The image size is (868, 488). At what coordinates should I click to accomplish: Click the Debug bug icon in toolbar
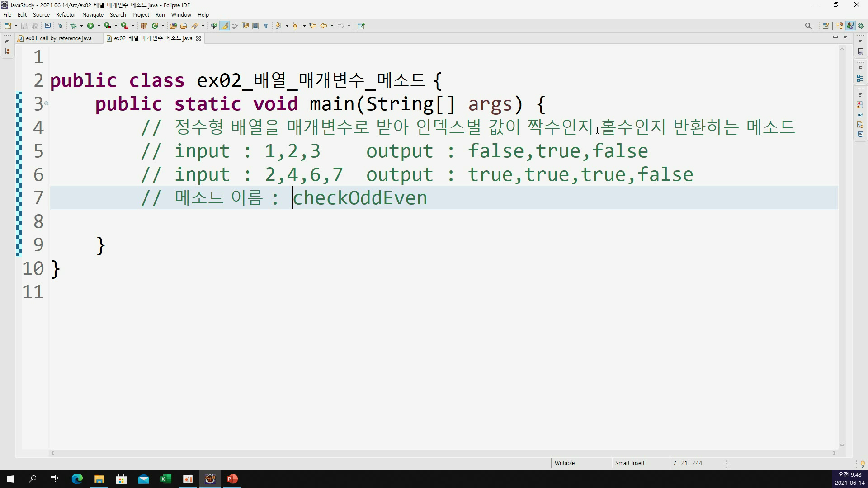point(74,26)
